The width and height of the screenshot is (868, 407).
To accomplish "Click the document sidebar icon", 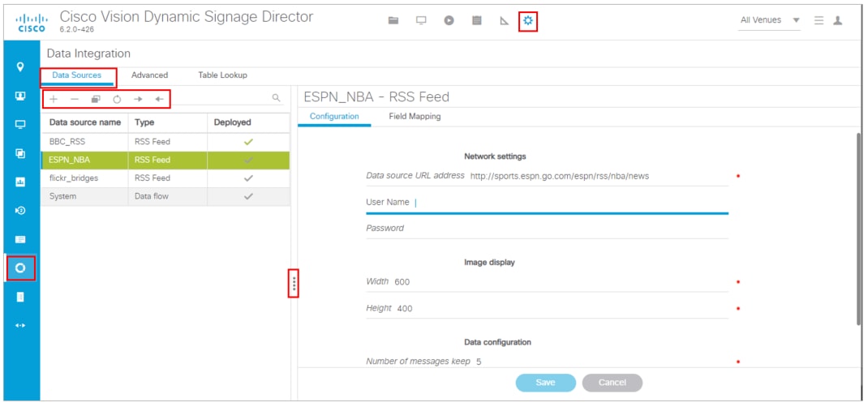I will point(21,297).
